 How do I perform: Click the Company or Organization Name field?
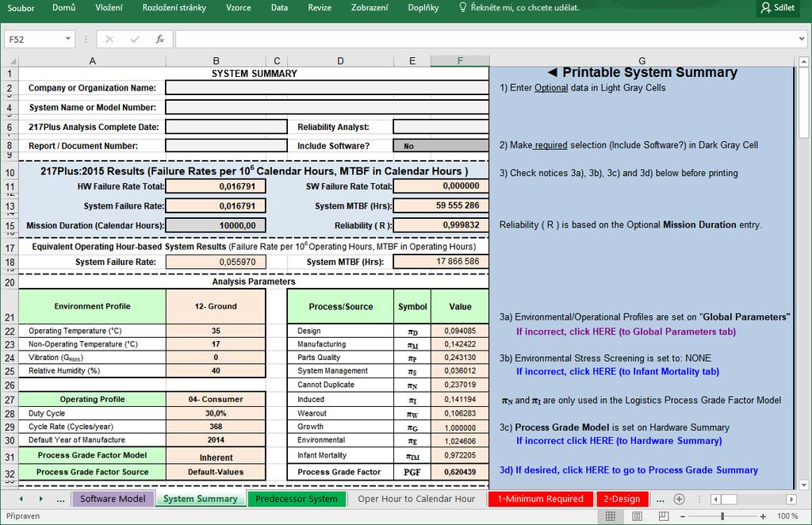327,88
